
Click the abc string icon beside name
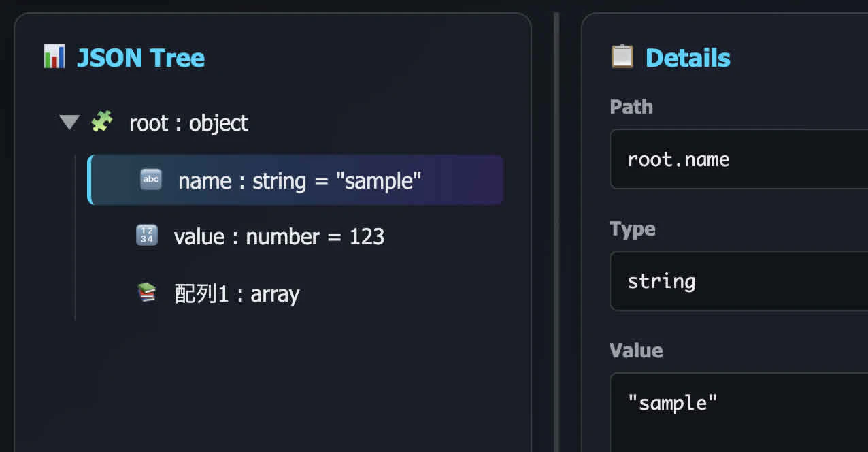coord(151,180)
